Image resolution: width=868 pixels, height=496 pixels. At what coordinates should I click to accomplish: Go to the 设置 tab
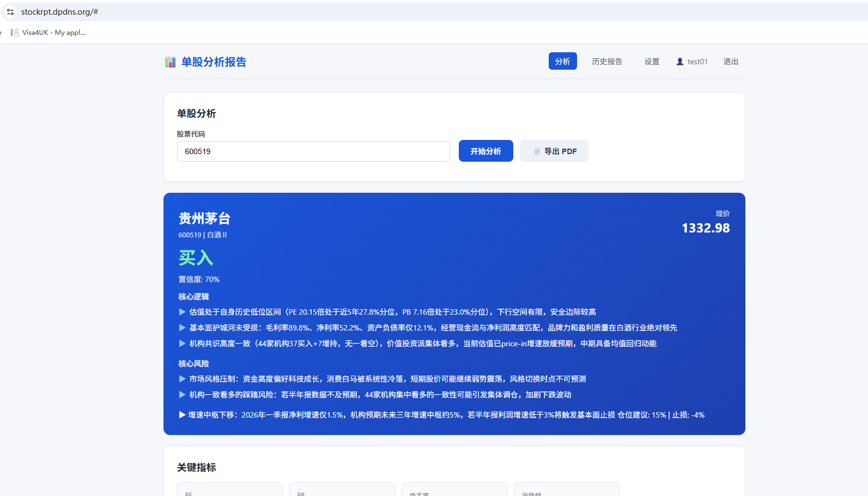[652, 62]
